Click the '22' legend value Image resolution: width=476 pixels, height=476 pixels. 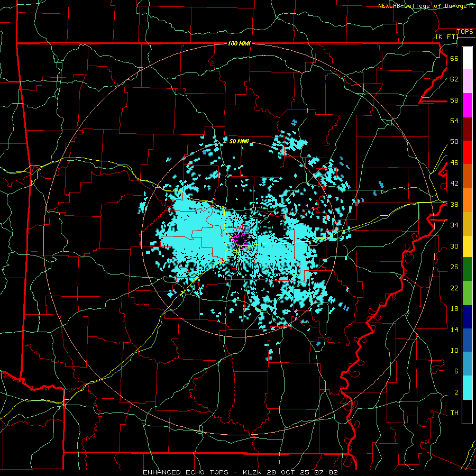point(454,288)
